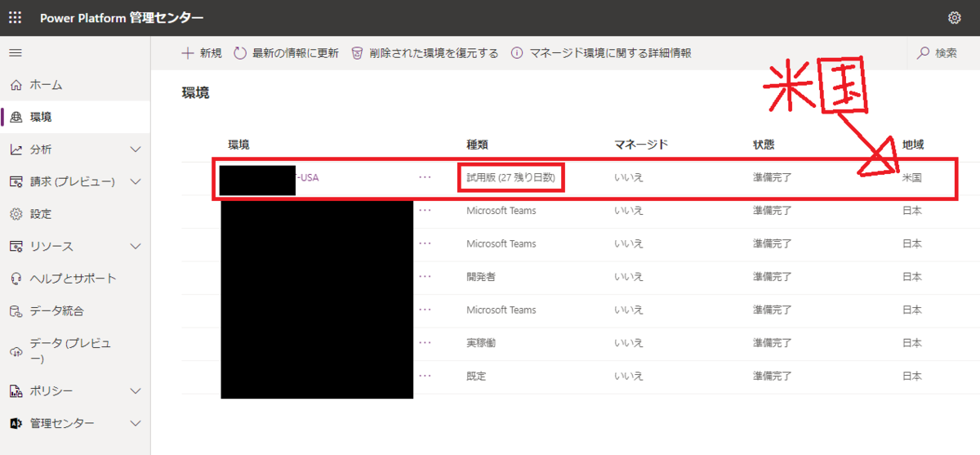The height and width of the screenshot is (455, 980).
Task: Click マネージド環境に関する詳細情報 link
Action: pos(602,53)
